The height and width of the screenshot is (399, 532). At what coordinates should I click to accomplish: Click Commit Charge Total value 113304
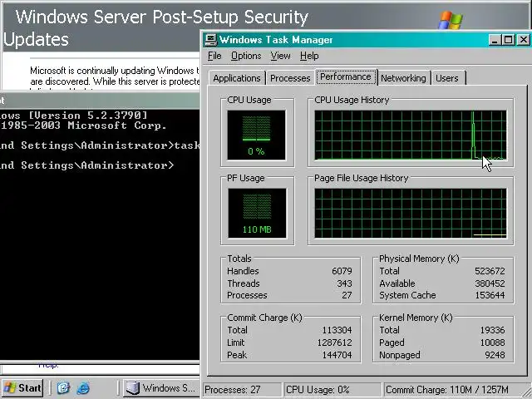pos(337,330)
